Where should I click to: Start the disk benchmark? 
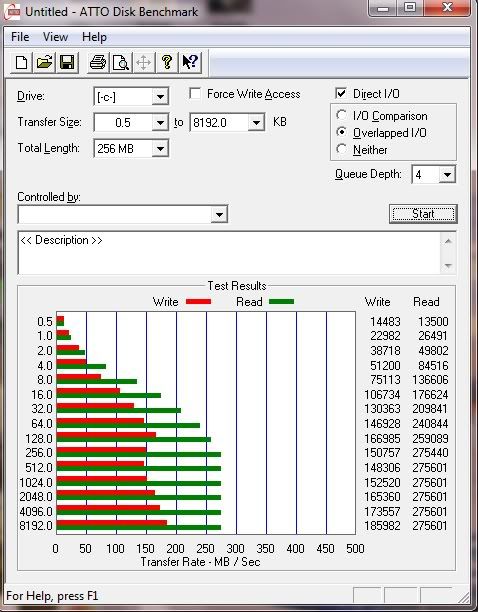[x=423, y=214]
